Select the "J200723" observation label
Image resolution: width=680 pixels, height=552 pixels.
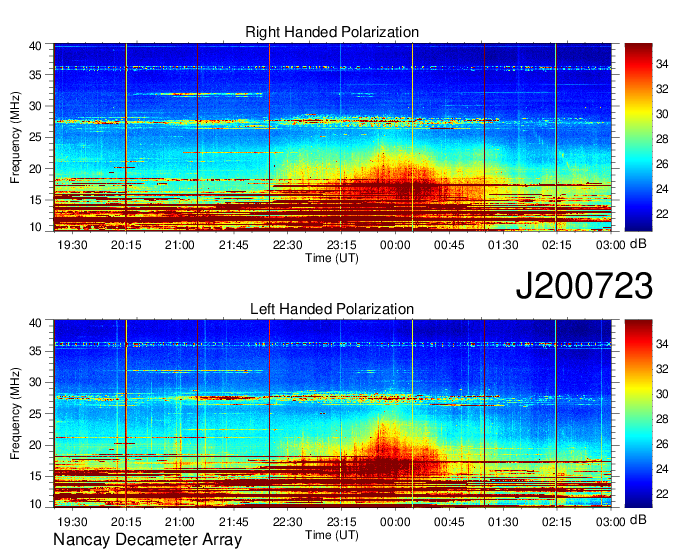(x=584, y=286)
